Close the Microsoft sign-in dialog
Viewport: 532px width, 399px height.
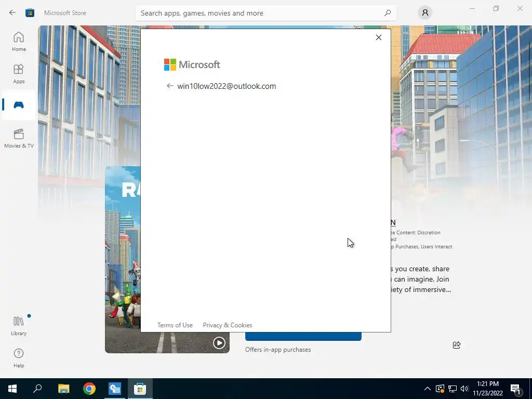point(379,37)
